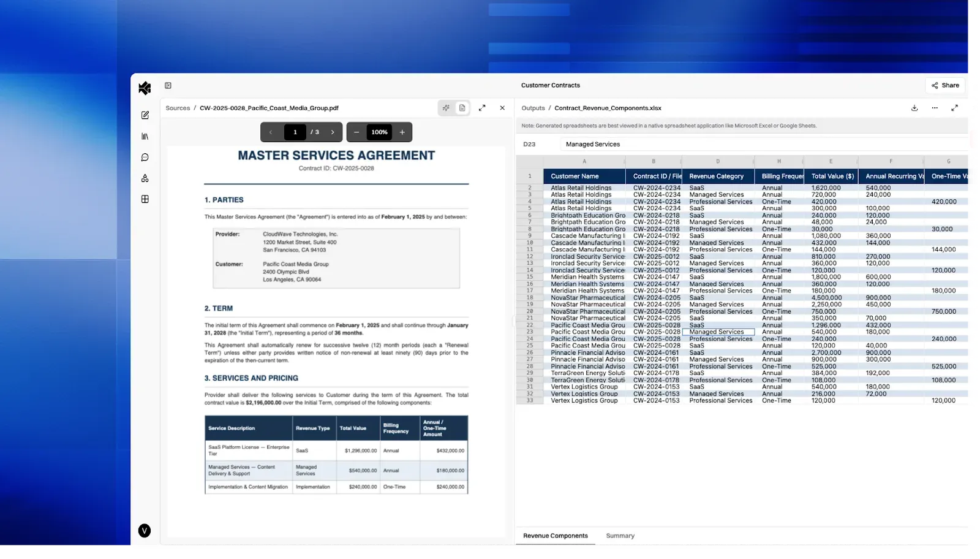Switch to the AI sparkle view toggle

446,108
